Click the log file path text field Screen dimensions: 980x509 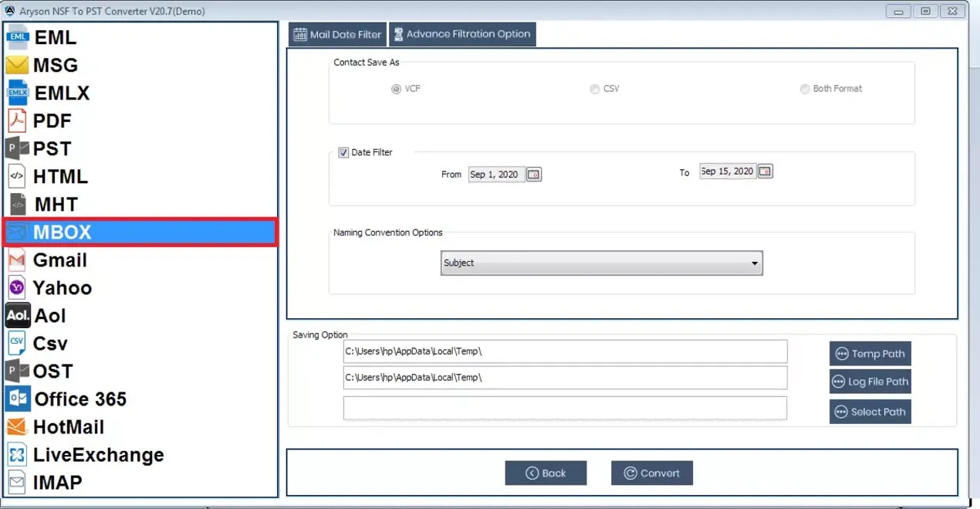click(566, 378)
